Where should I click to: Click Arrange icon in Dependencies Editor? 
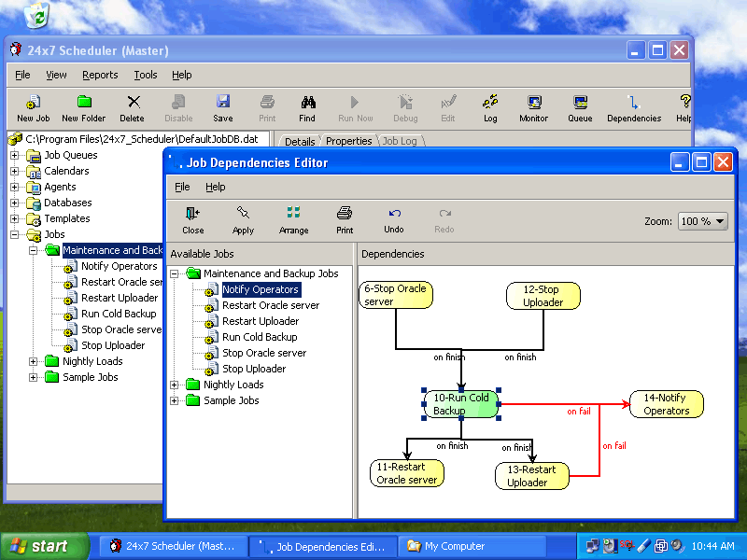[x=293, y=213]
